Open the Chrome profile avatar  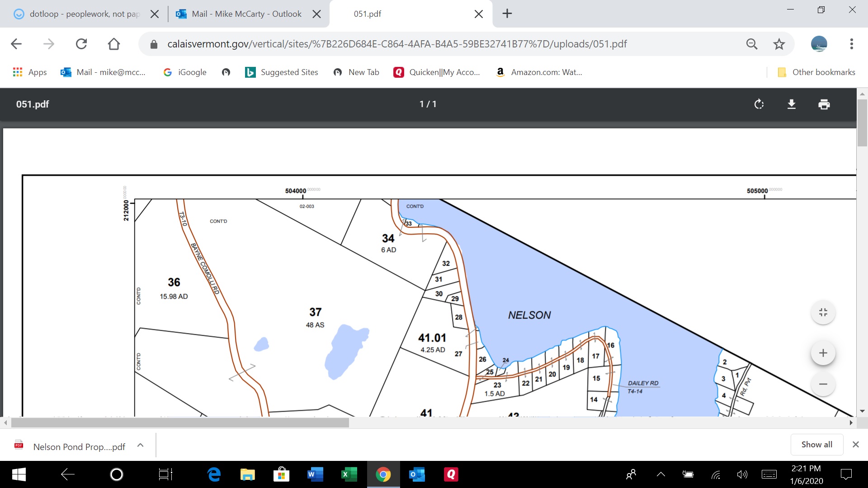point(819,44)
